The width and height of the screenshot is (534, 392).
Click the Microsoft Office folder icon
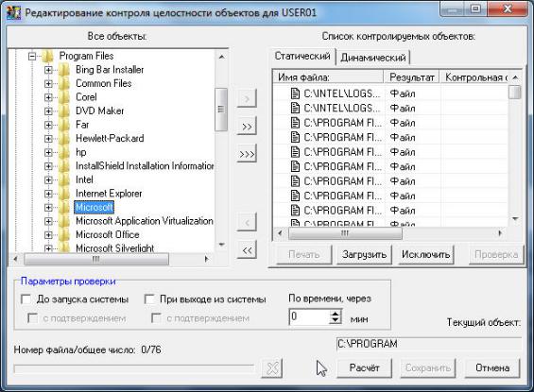click(x=64, y=235)
